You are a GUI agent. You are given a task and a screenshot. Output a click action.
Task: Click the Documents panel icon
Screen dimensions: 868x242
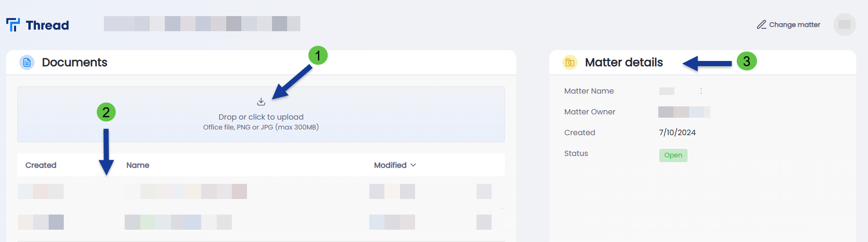pyautogui.click(x=27, y=62)
